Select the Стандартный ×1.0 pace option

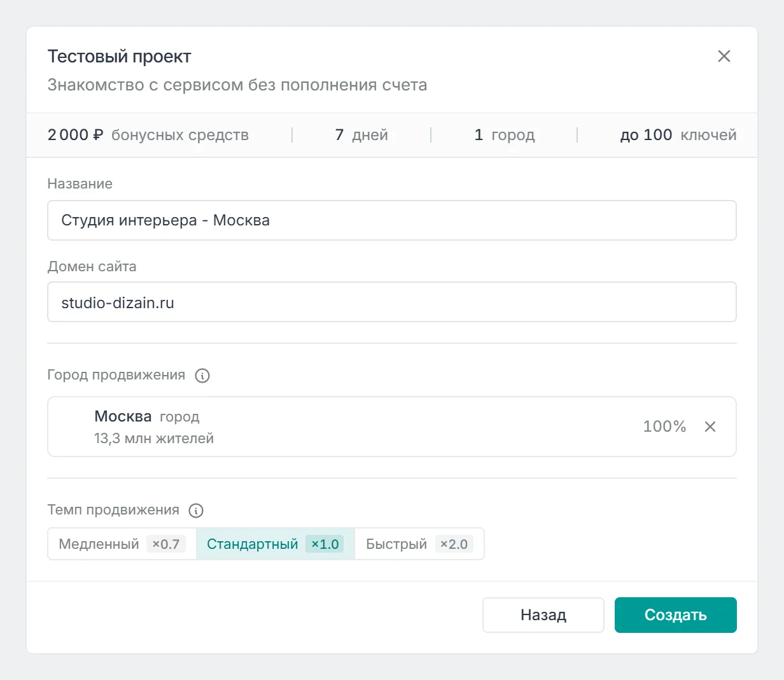(276, 544)
